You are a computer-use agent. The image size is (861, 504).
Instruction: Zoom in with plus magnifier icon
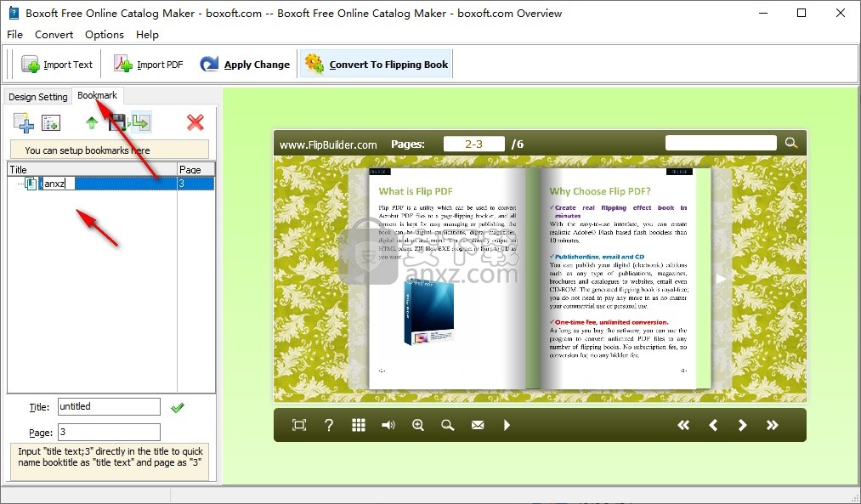pos(418,425)
